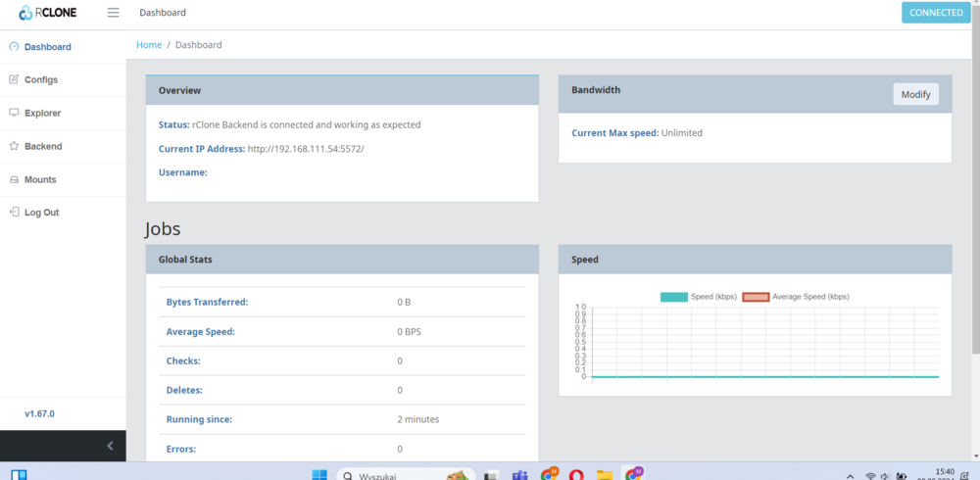The height and width of the screenshot is (480, 980).
Task: Click the Current IP Address value
Action: 306,149
